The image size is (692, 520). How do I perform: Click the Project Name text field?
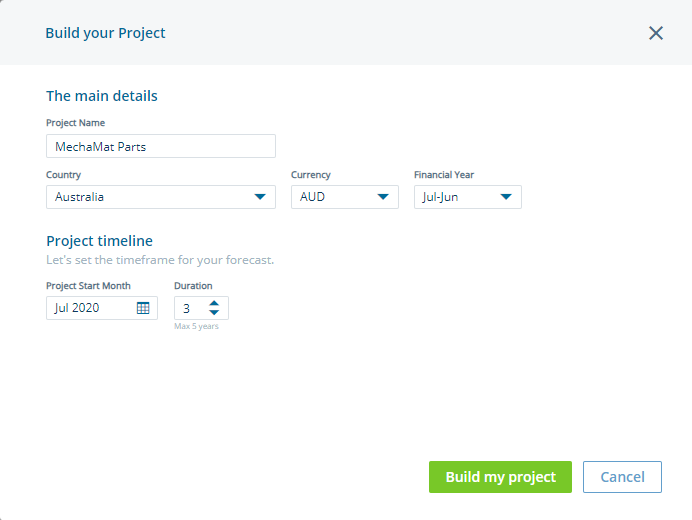point(160,146)
